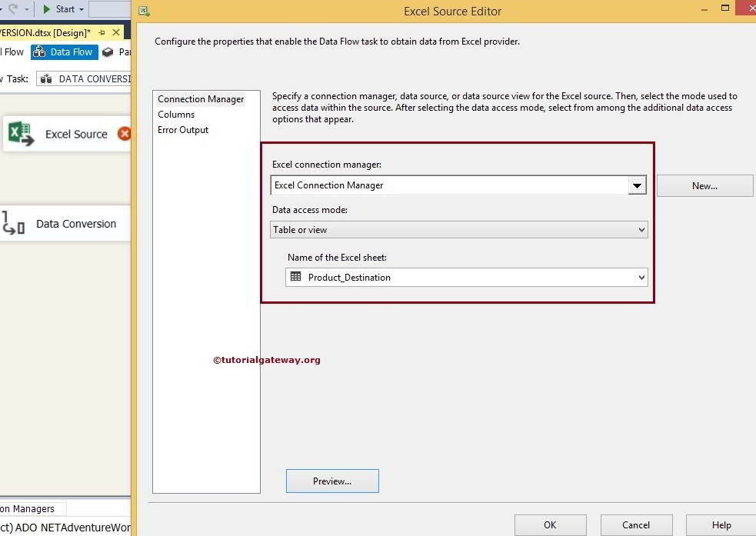Select the ADO NET AdventureWorks connection manager
Screen dimensions: 756x536
coord(65,528)
